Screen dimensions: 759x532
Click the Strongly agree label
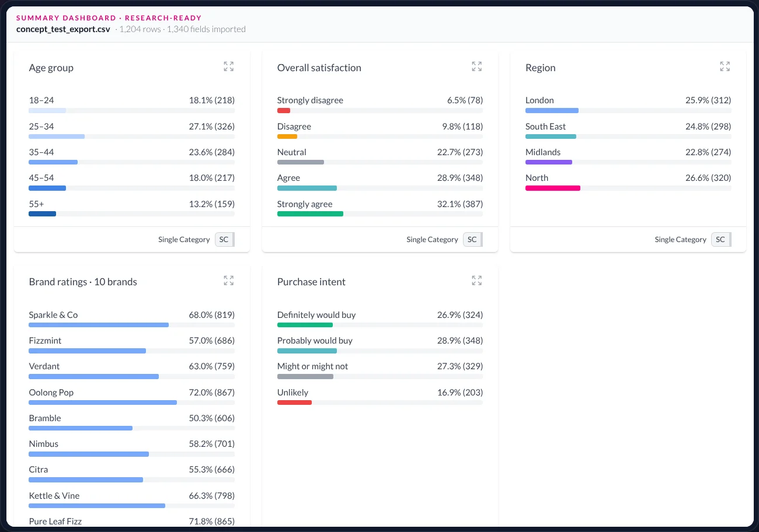coord(305,204)
